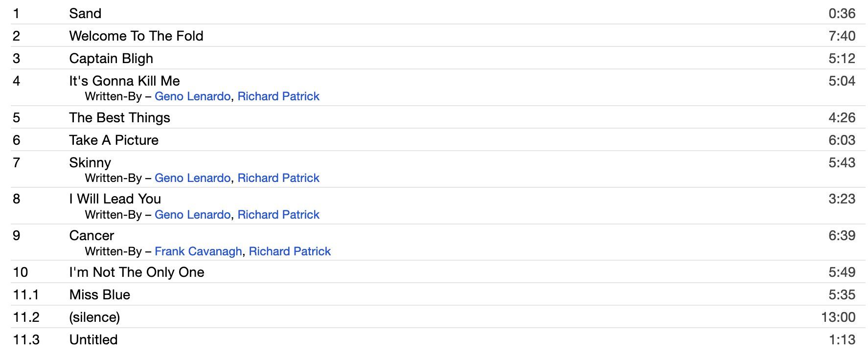Viewport: 868px width, 359px height.
Task: Select track title Sand
Action: (85, 13)
